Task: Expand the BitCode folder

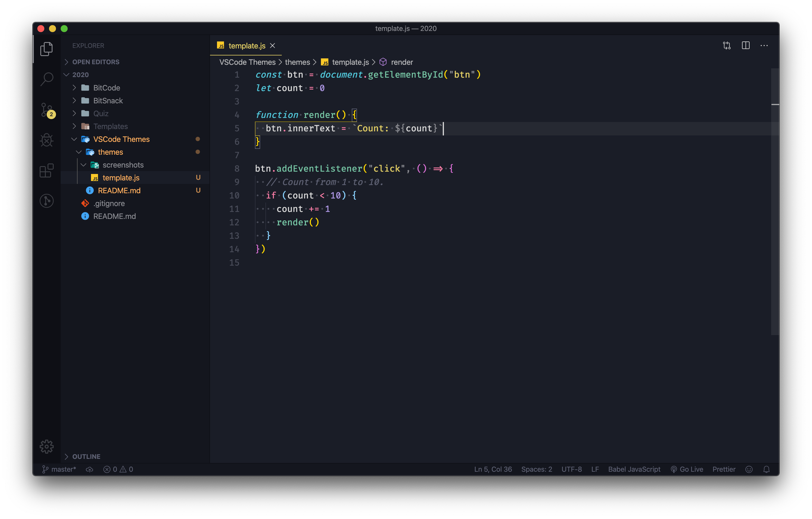Action: point(106,88)
